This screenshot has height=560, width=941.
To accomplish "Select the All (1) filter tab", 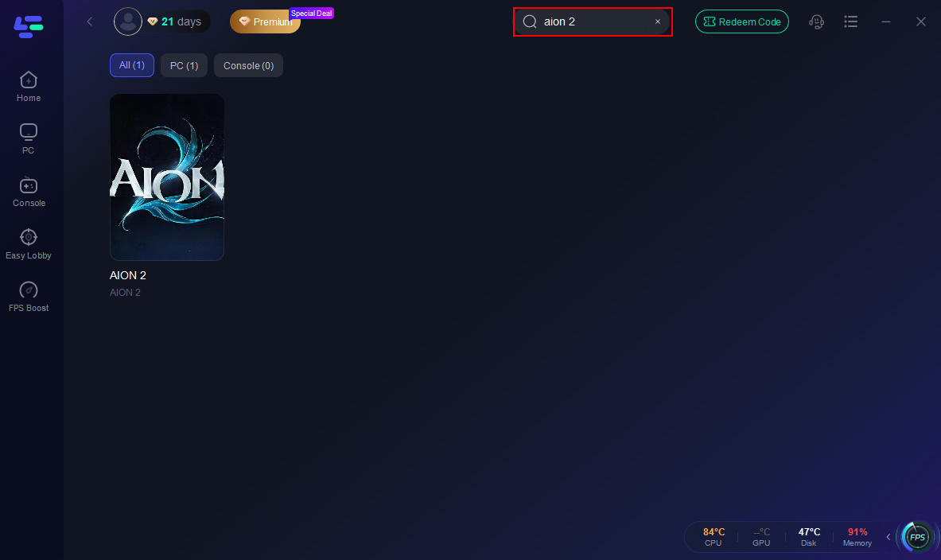I will point(132,65).
